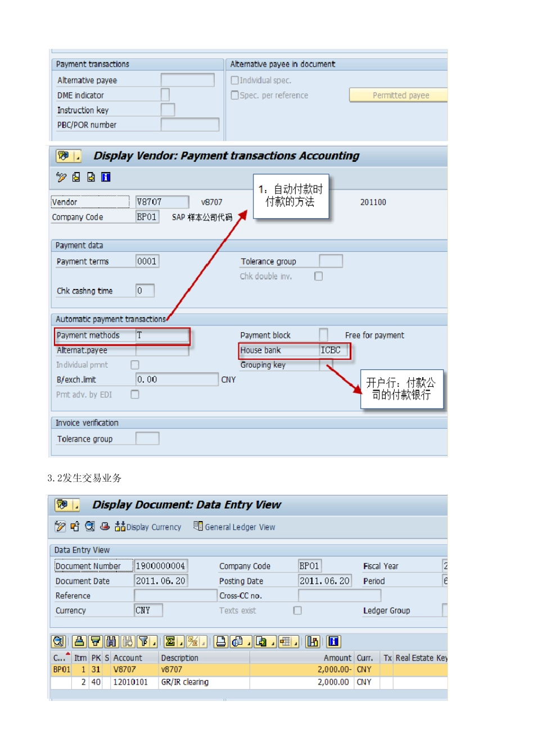Click the Set Filter funnel icon

[144, 641]
